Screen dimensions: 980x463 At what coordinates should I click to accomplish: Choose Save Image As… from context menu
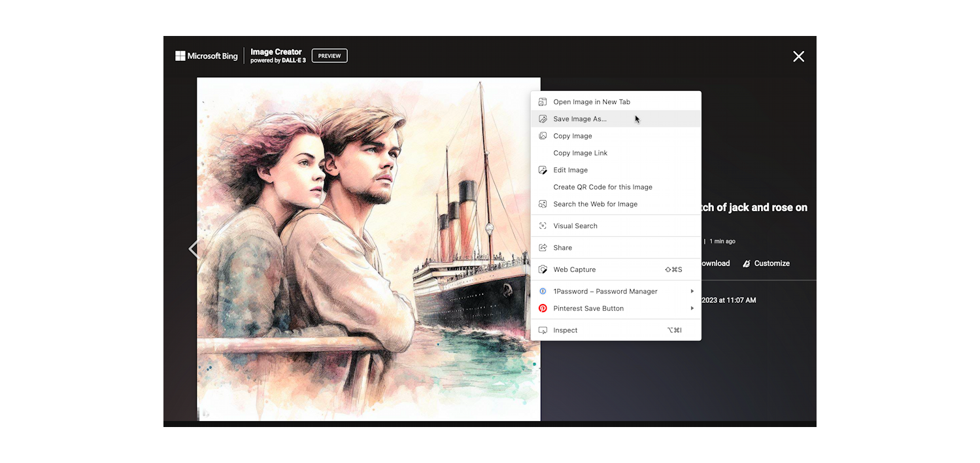click(580, 119)
